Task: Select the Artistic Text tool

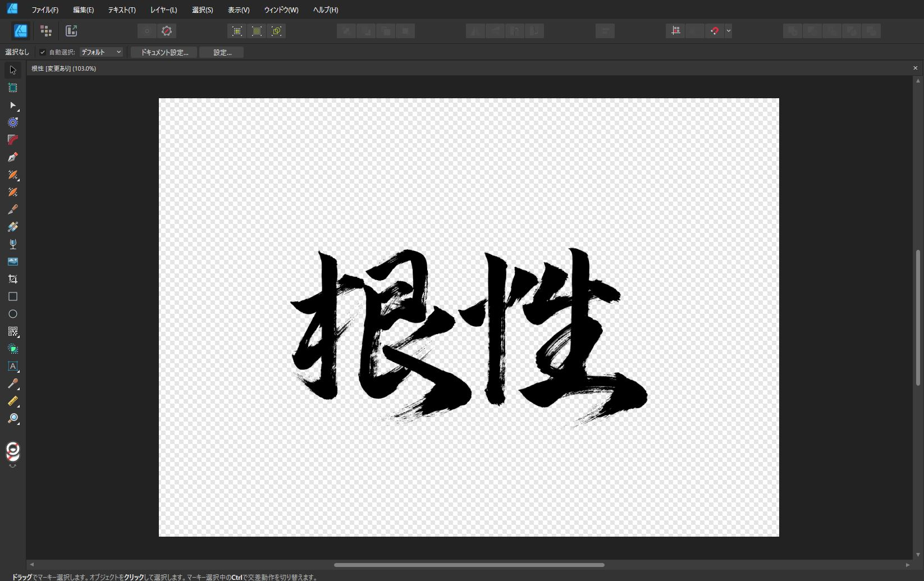Action: [x=12, y=366]
